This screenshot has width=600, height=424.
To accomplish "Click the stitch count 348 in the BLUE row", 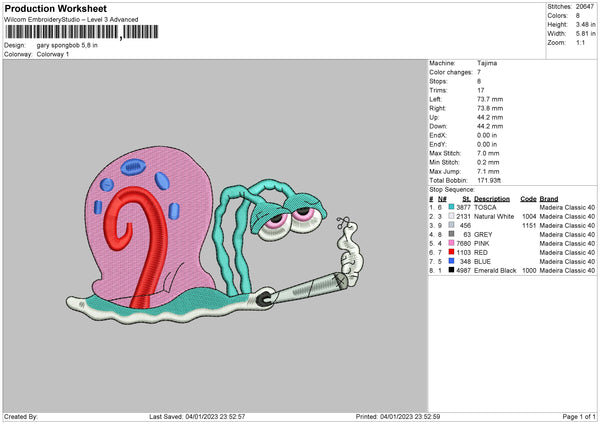I will tap(465, 261).
